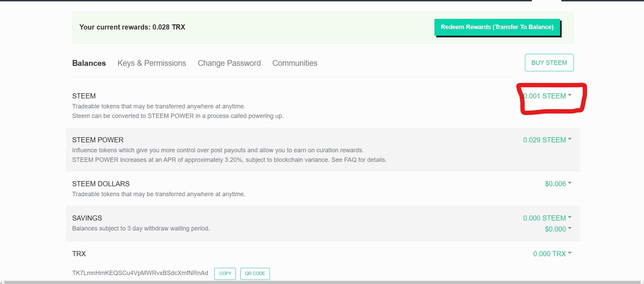This screenshot has width=644, height=284.
Task: Click Redeem Rewards (Transfer To Balance) button
Action: click(497, 27)
